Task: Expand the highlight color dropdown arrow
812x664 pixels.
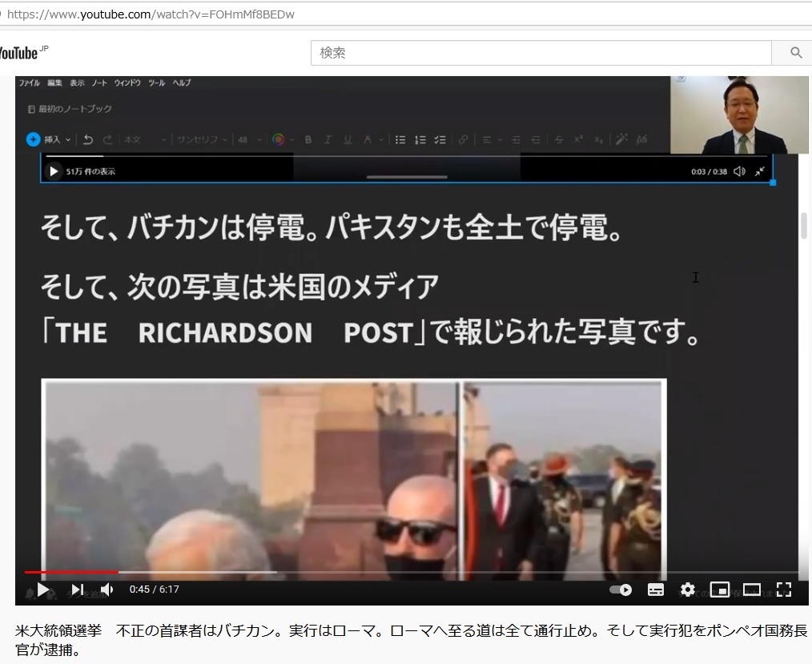Action: tap(381, 140)
